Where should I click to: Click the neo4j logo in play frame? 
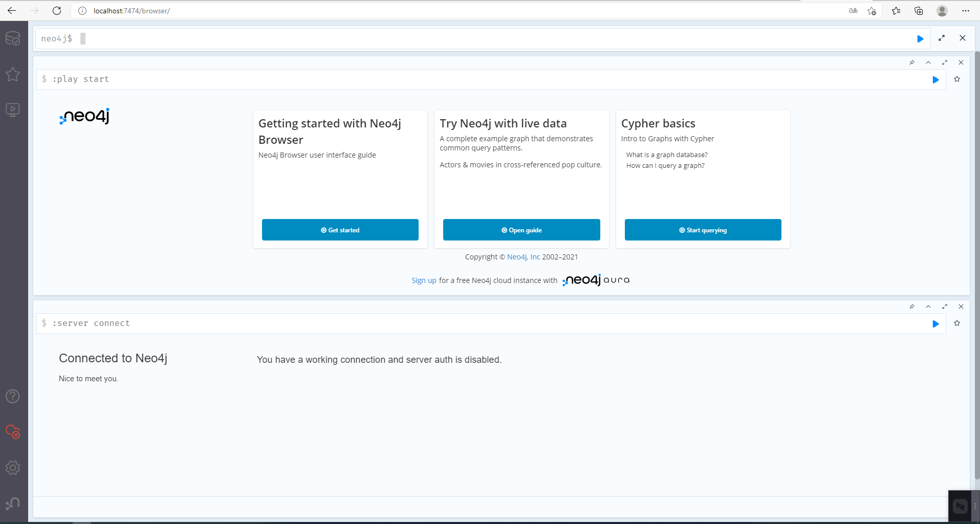click(x=84, y=117)
